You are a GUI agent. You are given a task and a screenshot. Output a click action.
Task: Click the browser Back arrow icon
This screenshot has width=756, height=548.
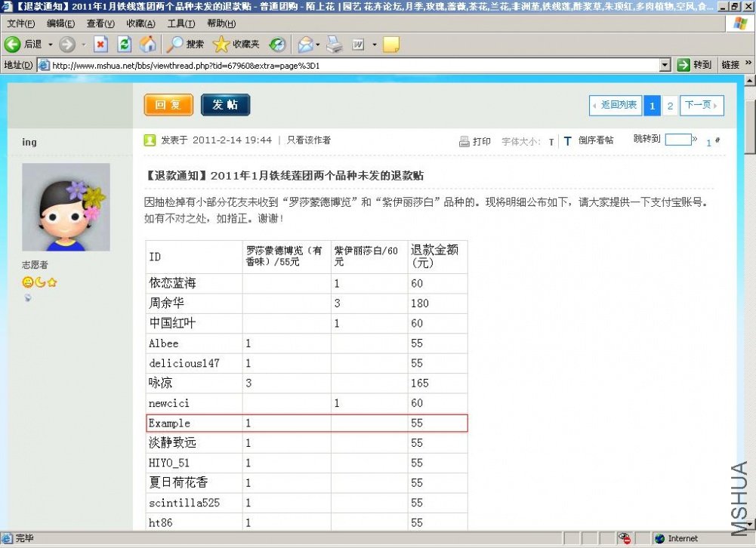(12, 45)
